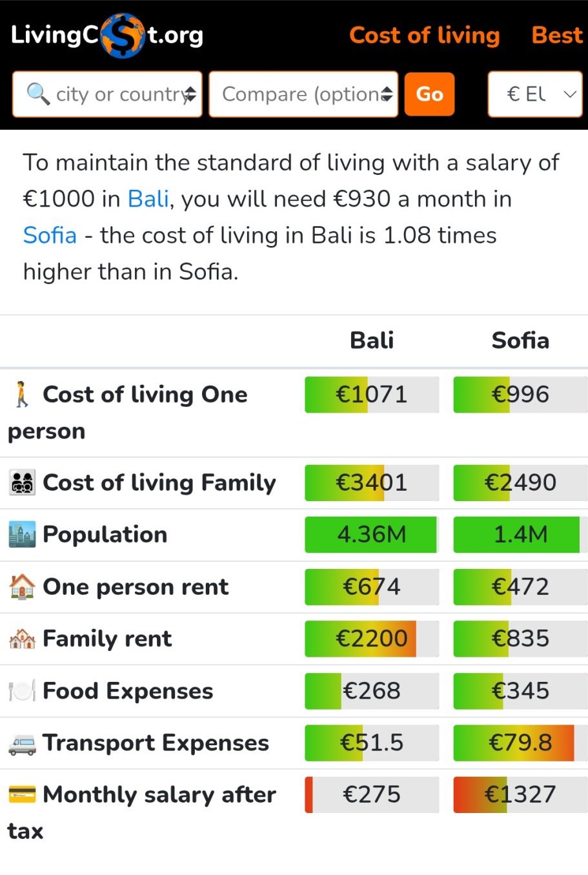This screenshot has height=875, width=588.
Task: Click Bali's Family rent €2200 bar
Action: [371, 639]
